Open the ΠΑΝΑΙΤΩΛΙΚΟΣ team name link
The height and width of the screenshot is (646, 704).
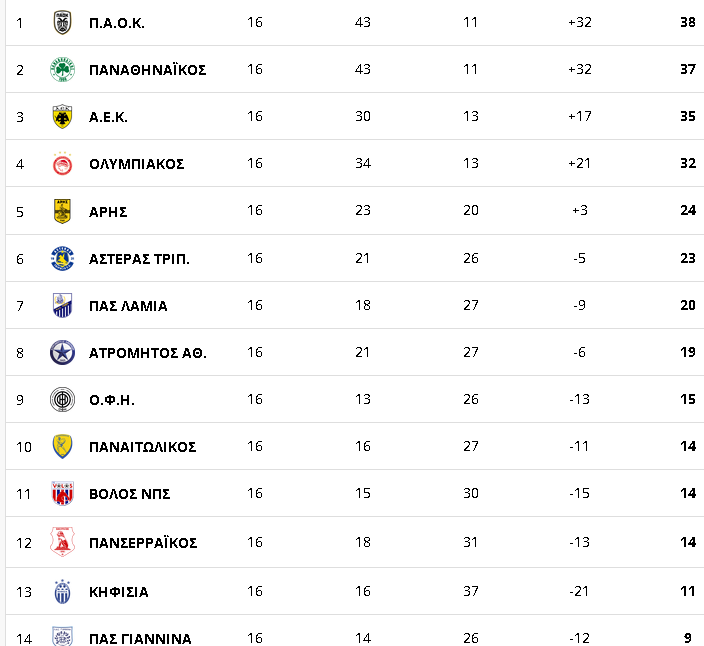143,447
